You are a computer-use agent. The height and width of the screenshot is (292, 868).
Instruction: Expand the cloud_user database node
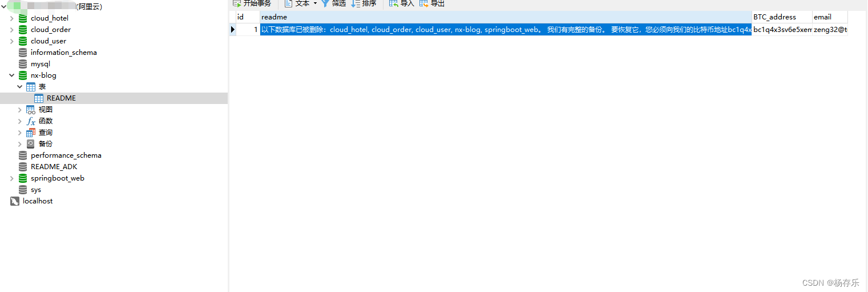tap(12, 41)
